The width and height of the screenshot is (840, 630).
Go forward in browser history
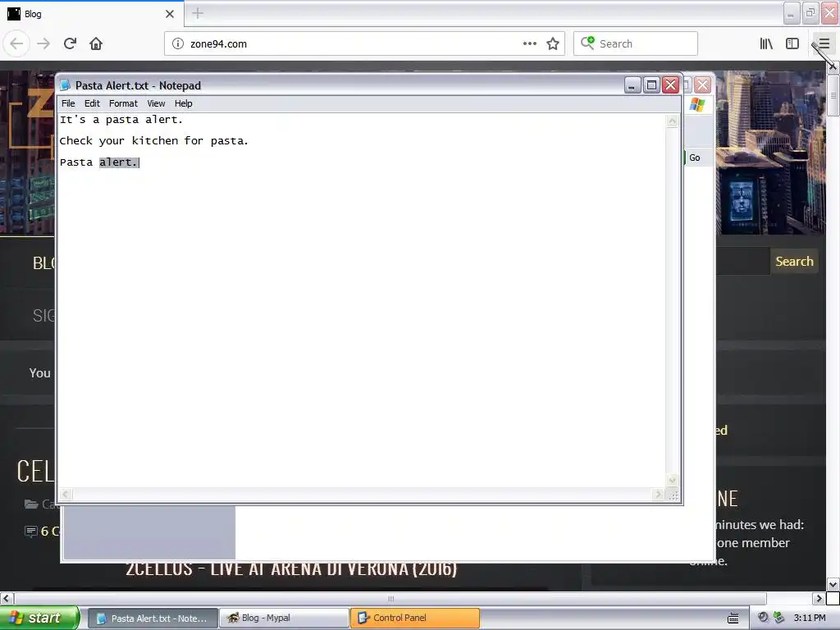click(43, 43)
